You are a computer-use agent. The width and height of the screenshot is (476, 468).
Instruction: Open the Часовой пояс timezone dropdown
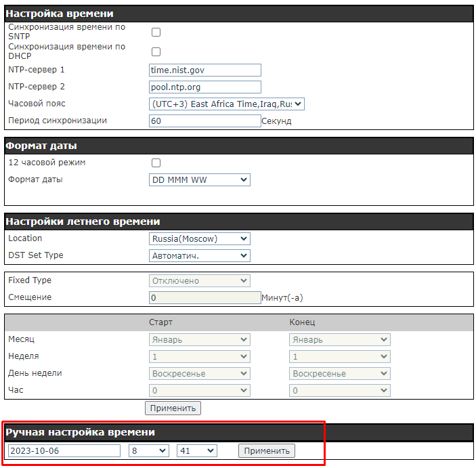(x=227, y=104)
